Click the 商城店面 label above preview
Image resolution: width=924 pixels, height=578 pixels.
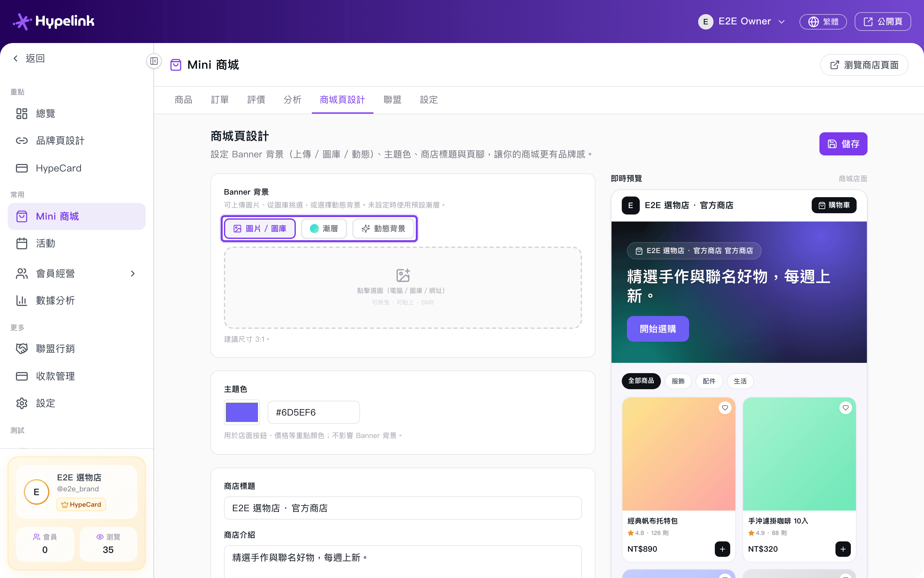853,179
